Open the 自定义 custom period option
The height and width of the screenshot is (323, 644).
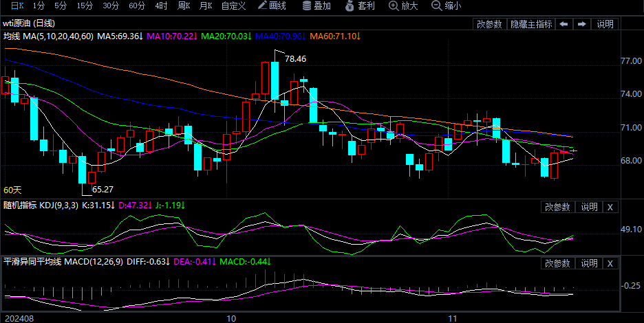point(233,6)
